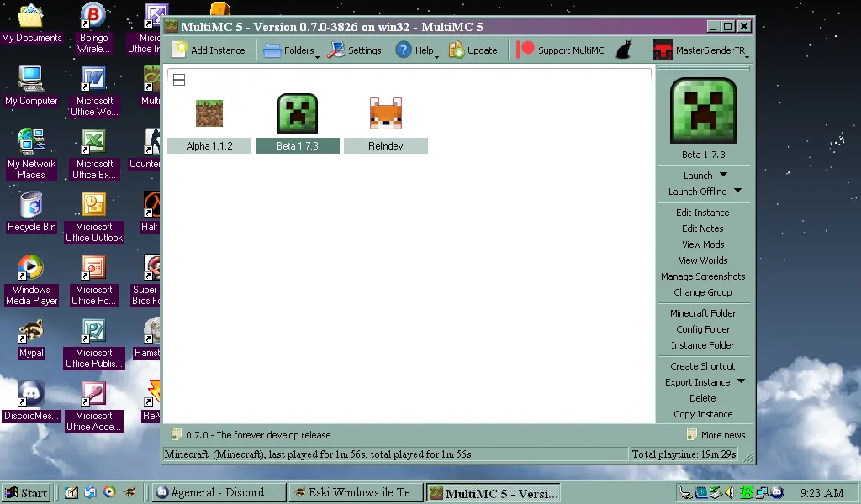Click the Beta 1.7.3 name label in sidebar
The height and width of the screenshot is (504, 861).
(704, 155)
